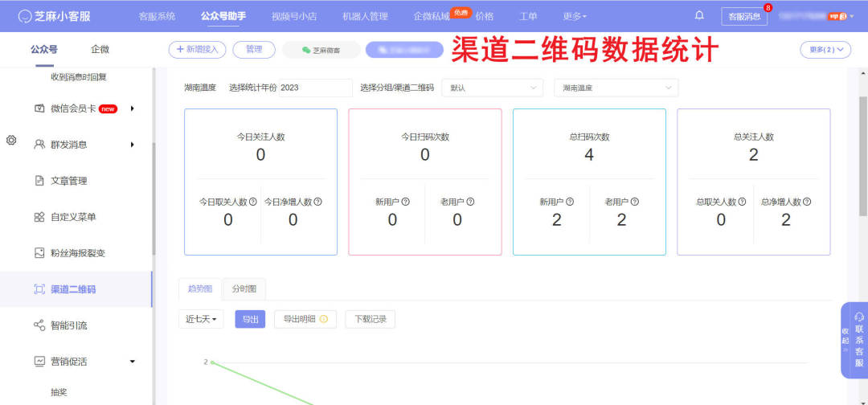Viewport: 868px width, 405px height.
Task: Switch to the 公众号 sidebar tab
Action: (x=43, y=49)
